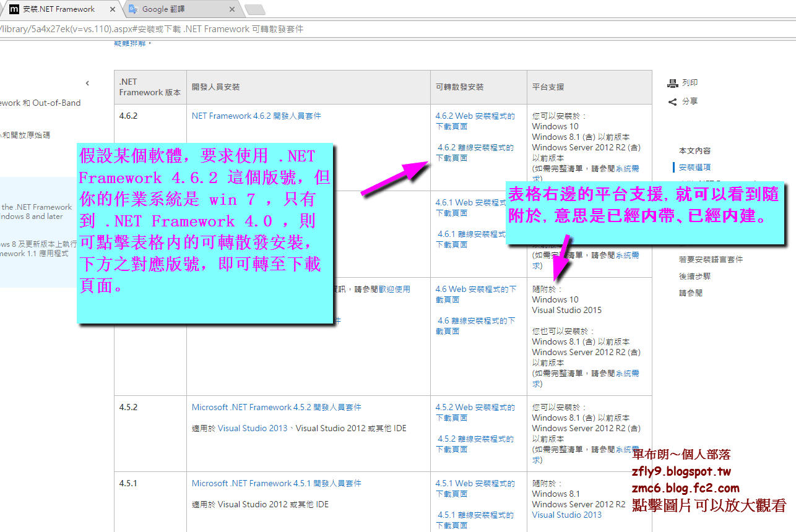Click the 列印 print link
Image resolution: width=796 pixels, height=532 pixels.
(x=690, y=83)
